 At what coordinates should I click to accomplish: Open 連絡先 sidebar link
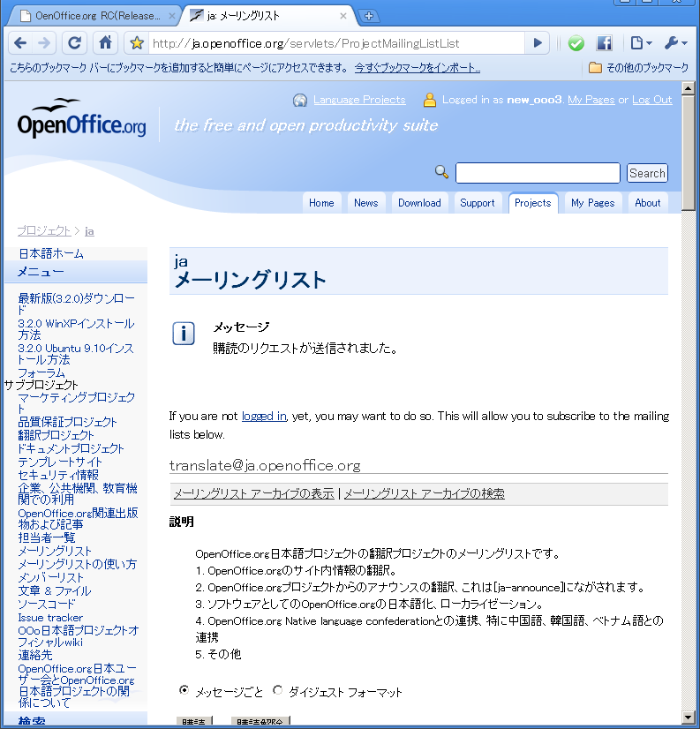pos(35,656)
